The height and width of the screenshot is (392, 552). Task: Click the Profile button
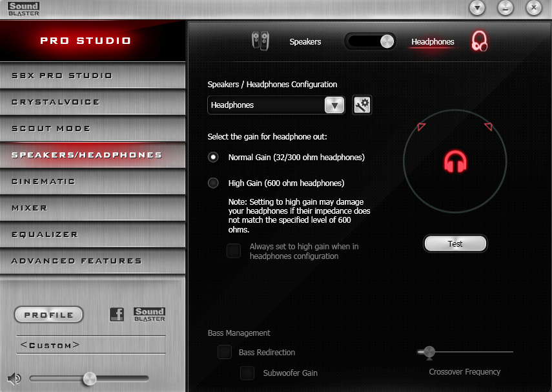tap(49, 315)
